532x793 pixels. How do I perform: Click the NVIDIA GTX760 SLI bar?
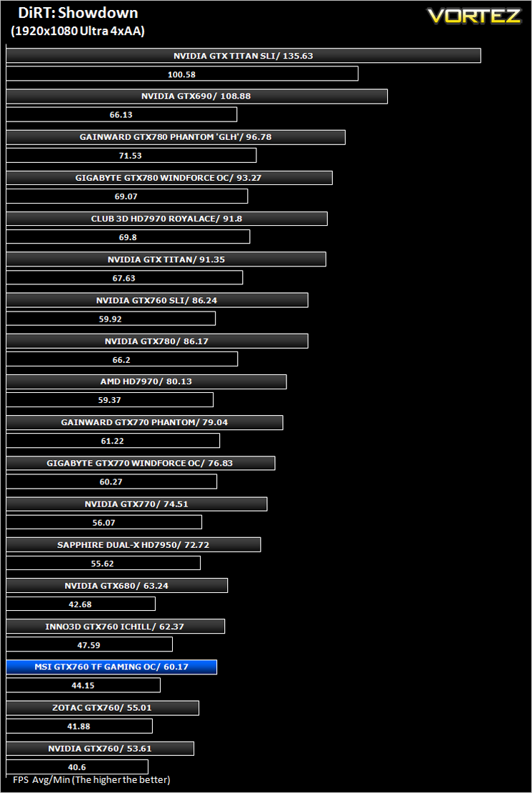coord(157,300)
